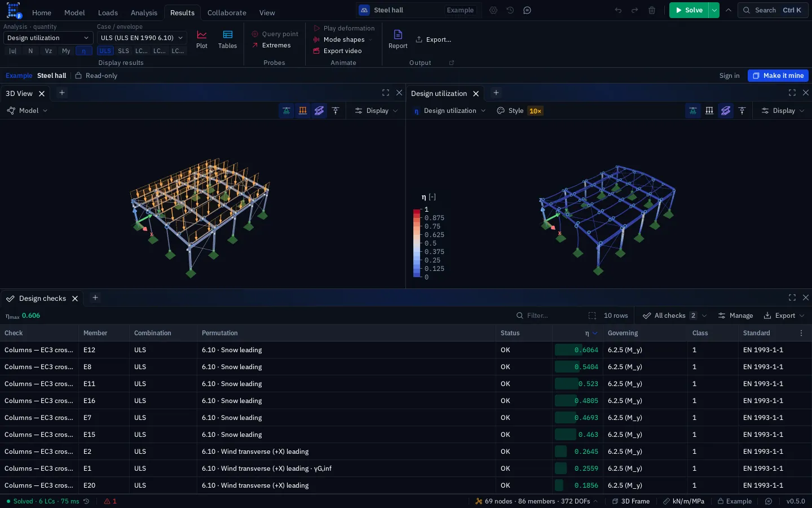The width and height of the screenshot is (812, 508).
Task: Click the trash delete icon
Action: click(652, 10)
